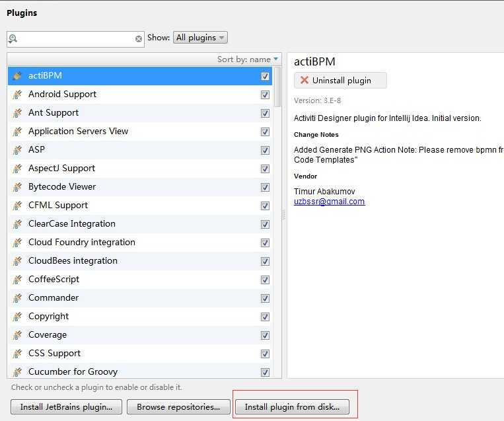Select the Cucumber for Groovy row
The width and height of the screenshot is (504, 421).
click(140, 371)
